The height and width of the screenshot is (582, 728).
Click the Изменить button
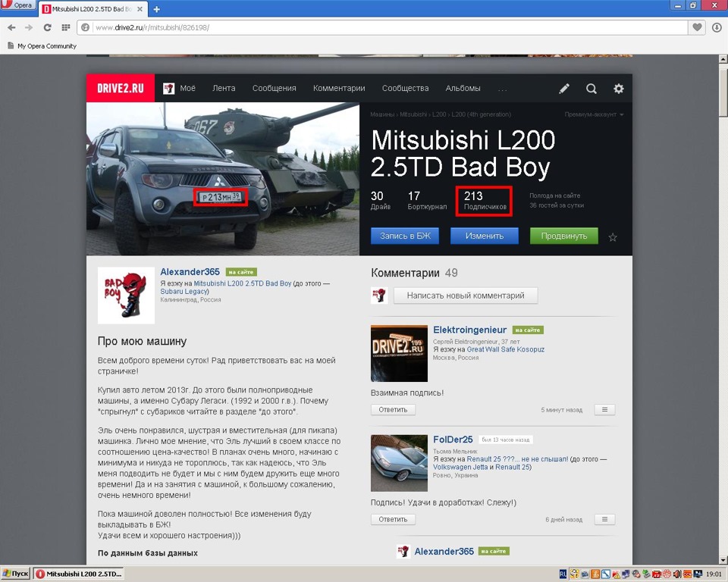pos(485,236)
